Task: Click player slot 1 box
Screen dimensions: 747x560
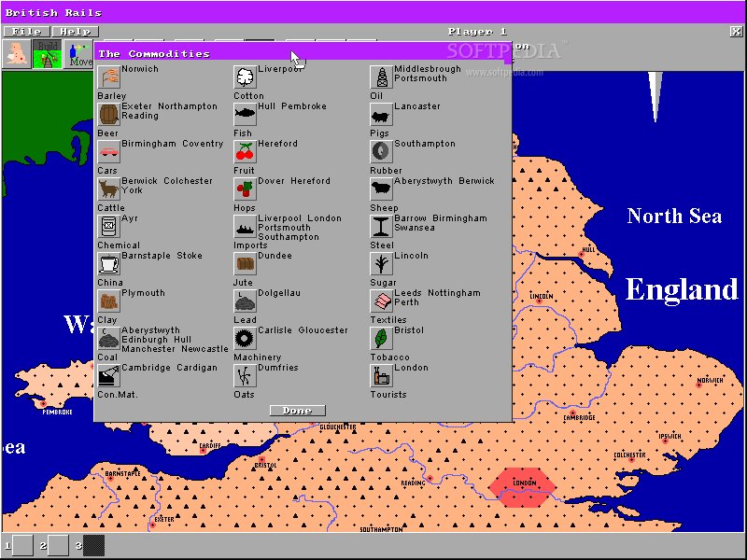Action: point(22,545)
